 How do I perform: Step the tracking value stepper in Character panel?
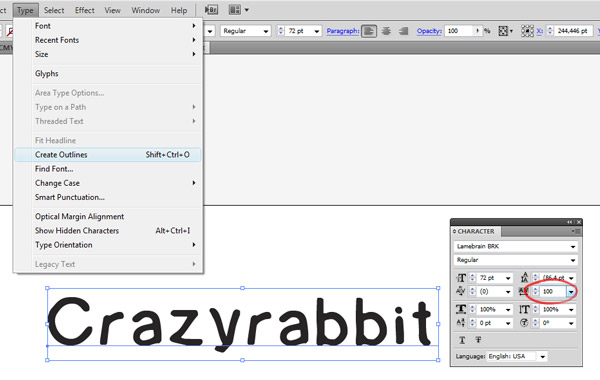click(x=536, y=292)
